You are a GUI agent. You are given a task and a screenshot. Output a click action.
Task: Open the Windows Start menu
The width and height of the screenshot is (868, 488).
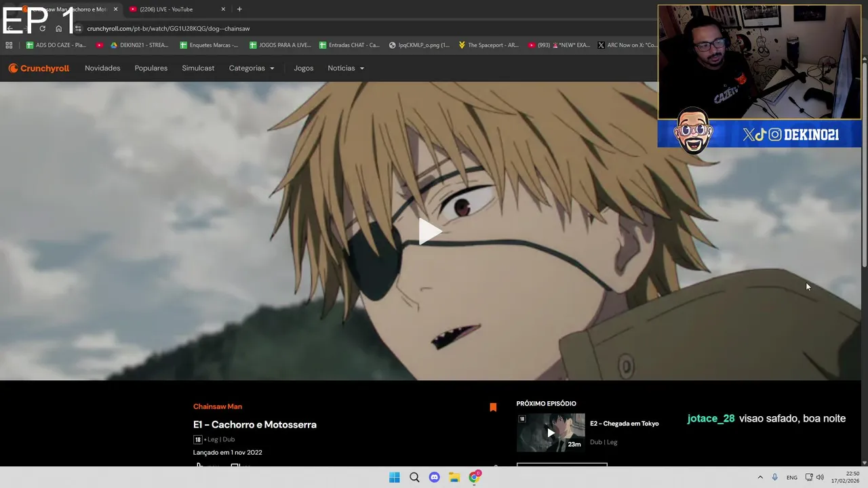(x=394, y=477)
